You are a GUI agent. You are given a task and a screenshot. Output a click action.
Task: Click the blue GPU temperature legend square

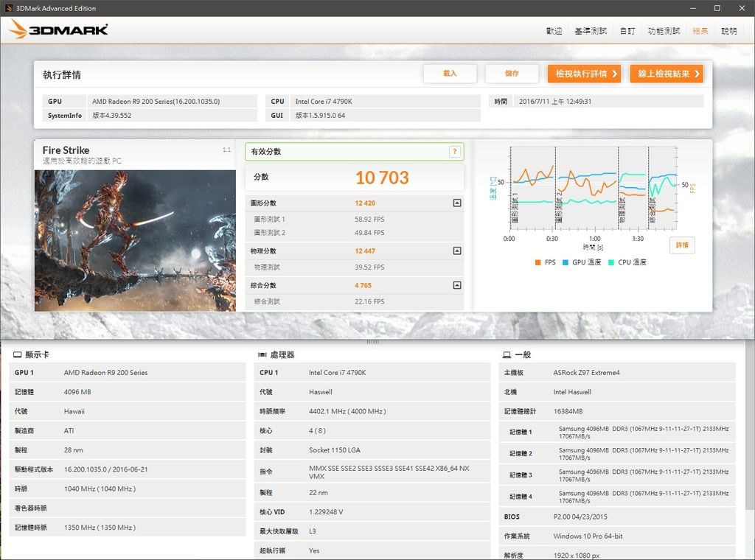click(x=566, y=262)
